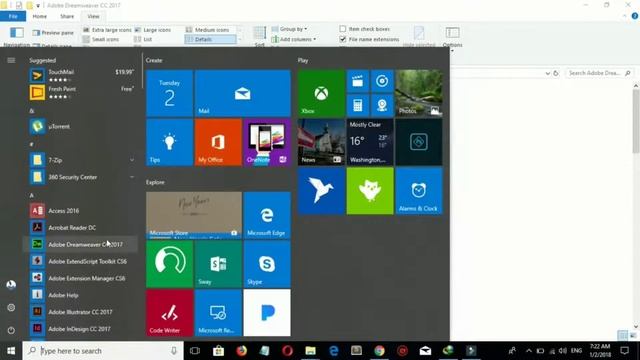Screen dimensions: 640x360
Task: Open the Microsoft Store tile in Explore
Action: coord(194,215)
